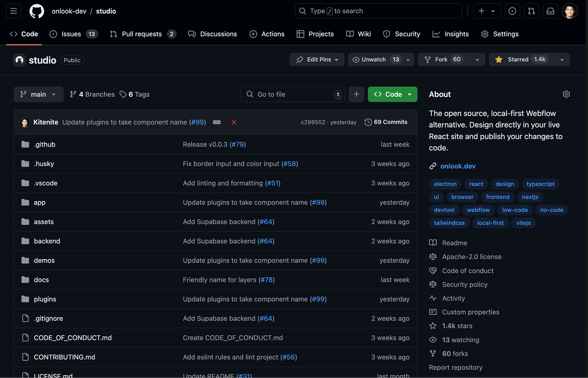Open the onlook-dev organization link
The width and height of the screenshot is (588, 378).
coord(69,11)
